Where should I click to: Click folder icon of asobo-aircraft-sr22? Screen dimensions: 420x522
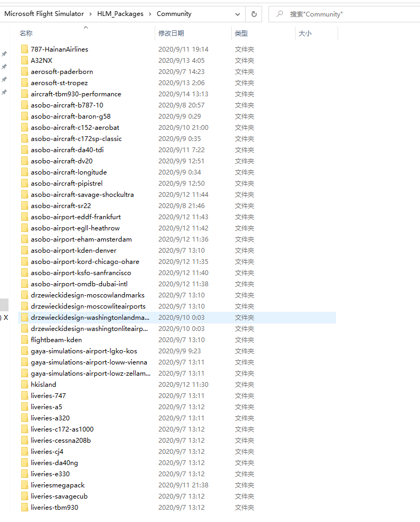24,206
